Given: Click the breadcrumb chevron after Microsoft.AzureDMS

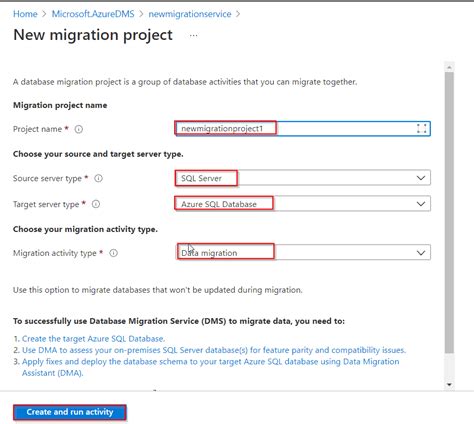Looking at the screenshot, I should point(141,14).
